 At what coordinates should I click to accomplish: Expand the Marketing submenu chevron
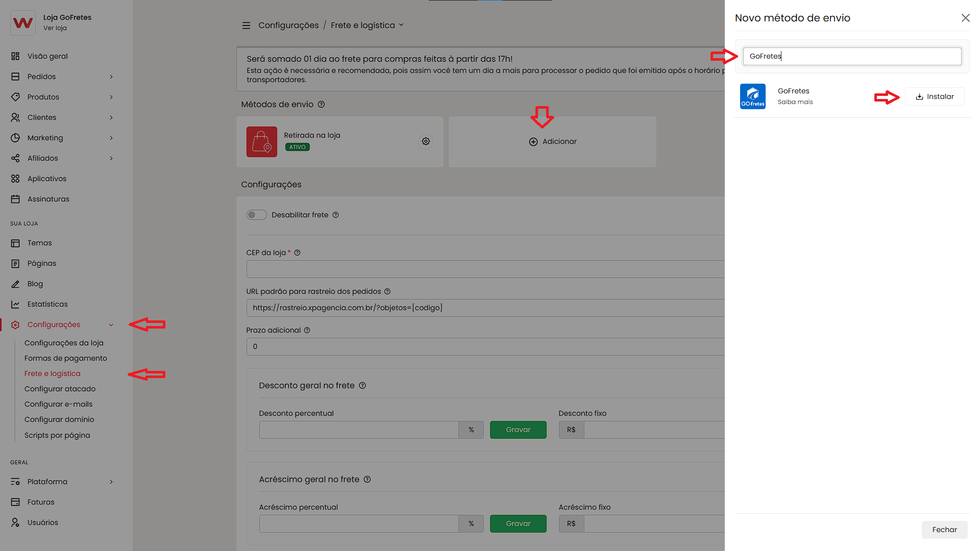pos(111,138)
